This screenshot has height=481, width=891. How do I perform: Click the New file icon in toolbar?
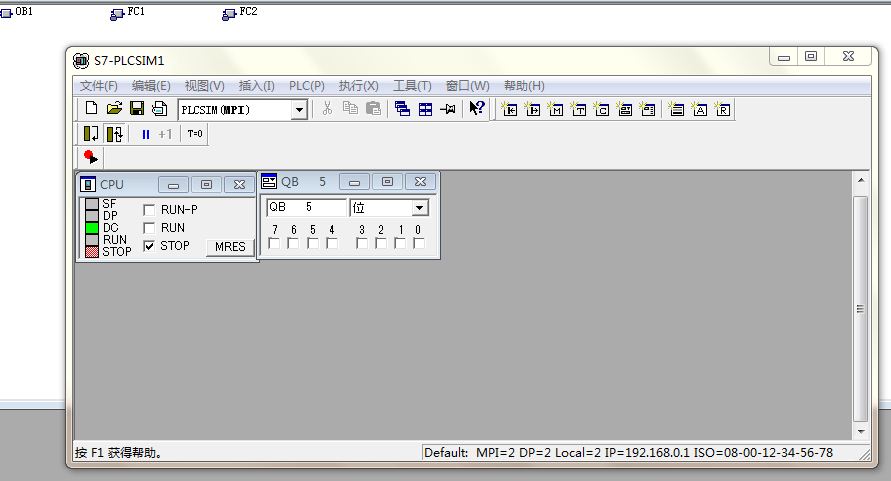[x=91, y=109]
